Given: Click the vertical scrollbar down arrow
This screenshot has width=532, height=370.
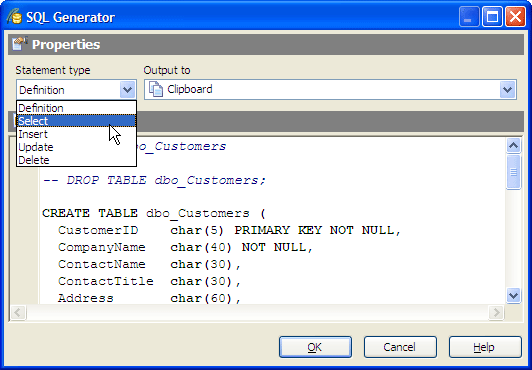Looking at the screenshot, I should (x=513, y=295).
